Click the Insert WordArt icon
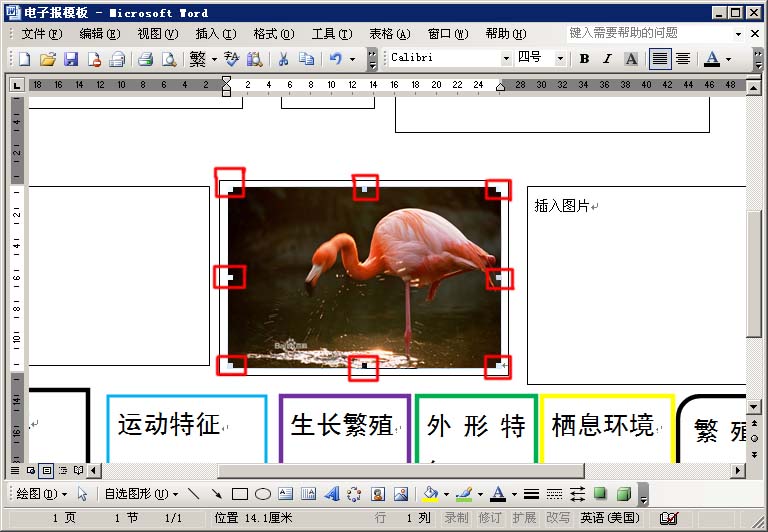 (331, 494)
